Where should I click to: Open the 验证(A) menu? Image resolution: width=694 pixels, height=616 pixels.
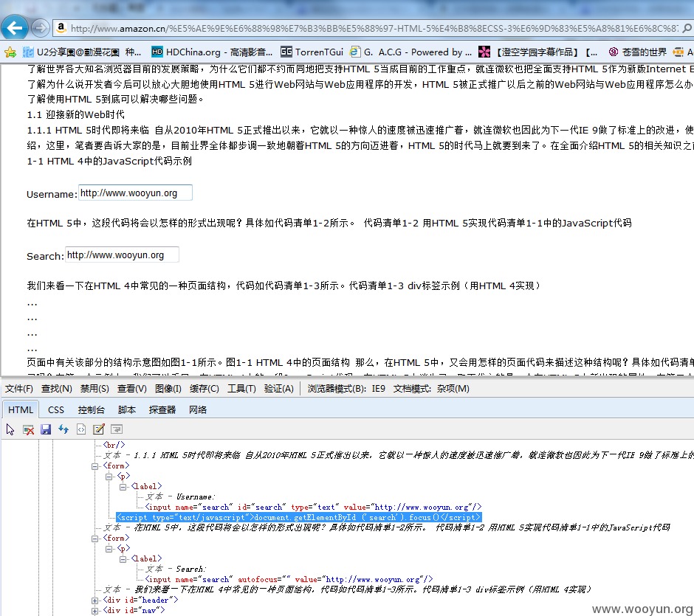pos(279,389)
